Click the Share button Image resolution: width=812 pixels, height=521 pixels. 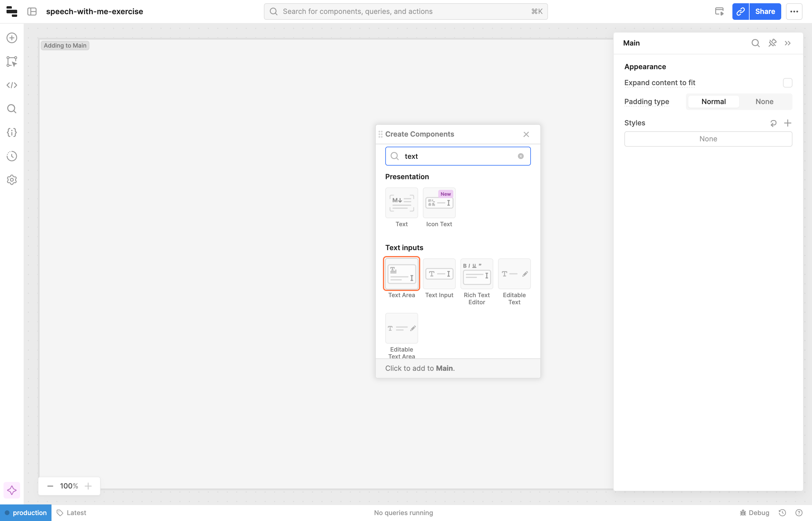point(765,12)
